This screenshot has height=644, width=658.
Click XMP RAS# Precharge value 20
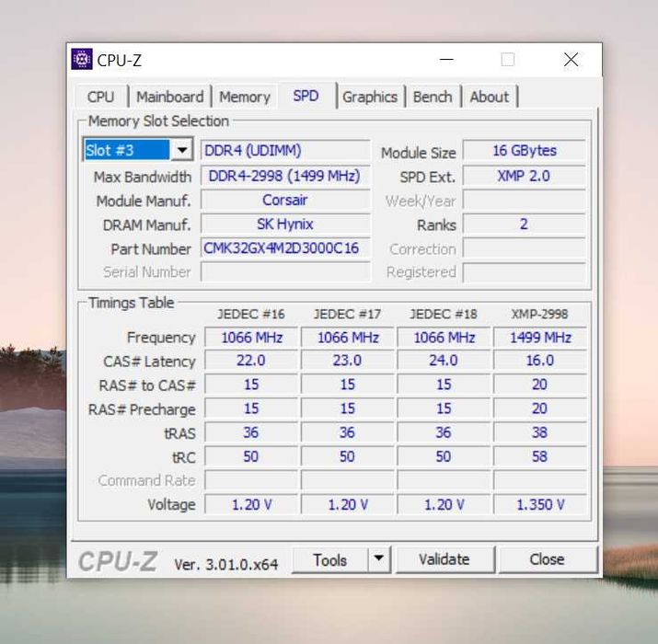point(540,408)
